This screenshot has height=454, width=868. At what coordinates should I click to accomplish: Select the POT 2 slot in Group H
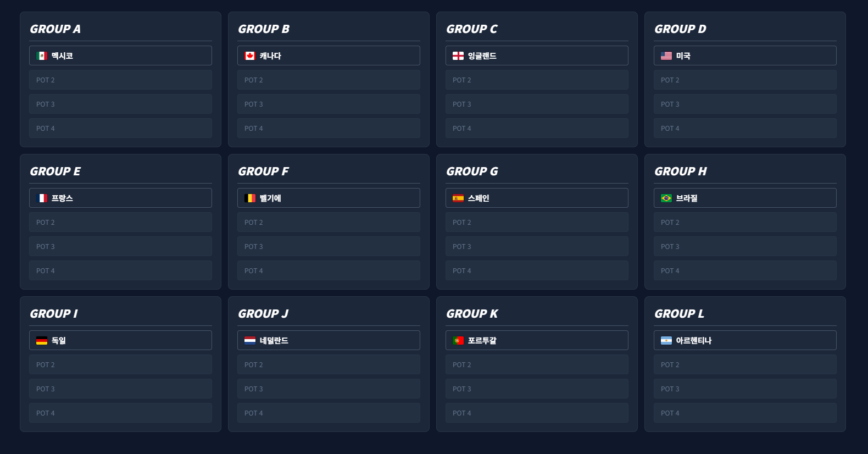pos(745,222)
